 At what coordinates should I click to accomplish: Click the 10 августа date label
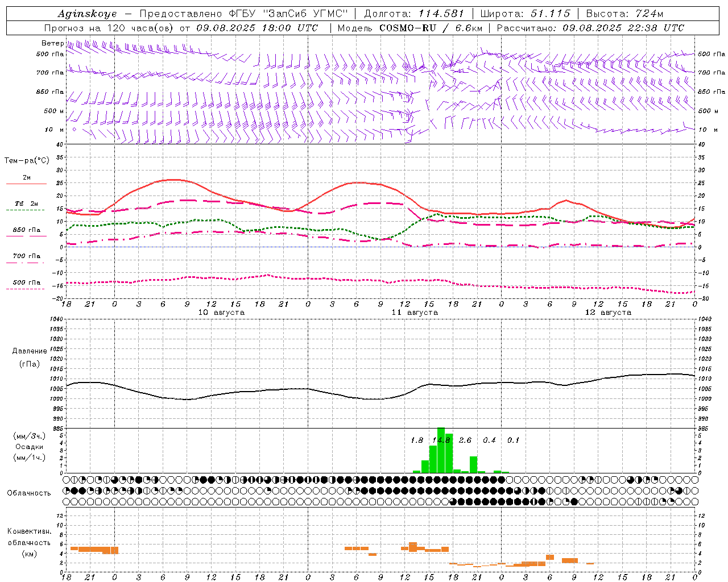(x=221, y=313)
